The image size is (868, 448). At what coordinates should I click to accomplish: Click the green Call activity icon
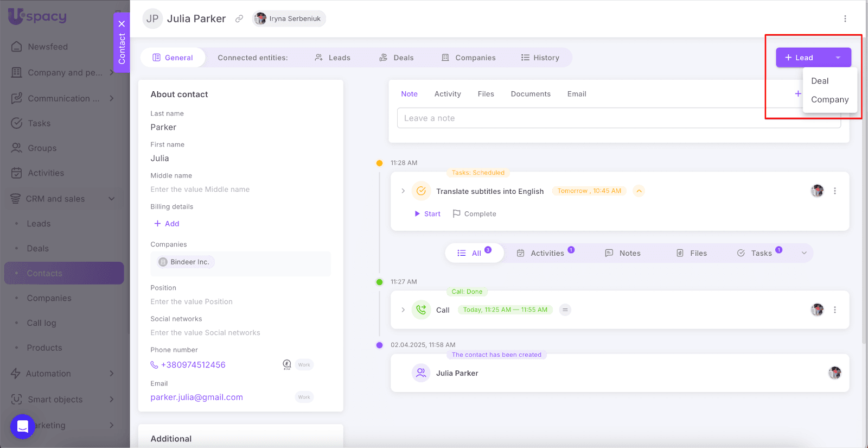tap(421, 310)
